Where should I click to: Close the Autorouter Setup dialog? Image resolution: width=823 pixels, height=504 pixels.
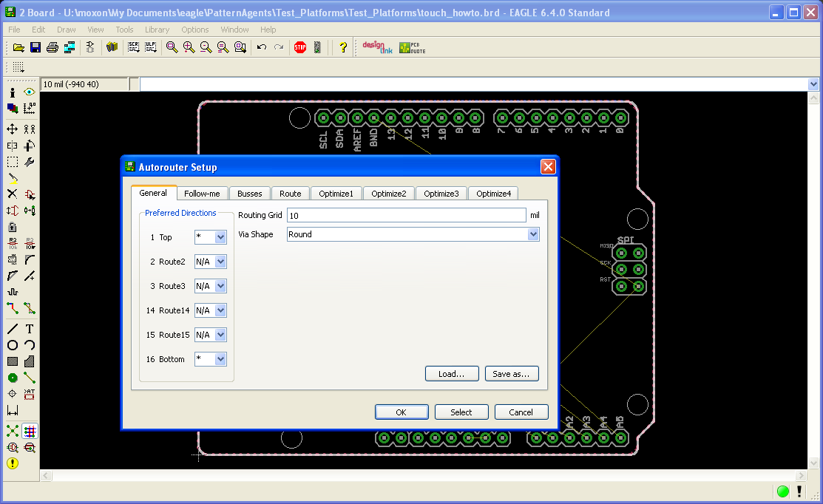point(548,167)
